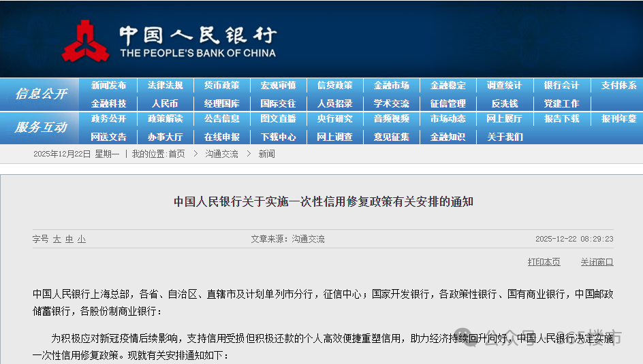This screenshot has width=643, height=364.
Task: Click 关闭窗口 to close window
Action: tap(597, 262)
